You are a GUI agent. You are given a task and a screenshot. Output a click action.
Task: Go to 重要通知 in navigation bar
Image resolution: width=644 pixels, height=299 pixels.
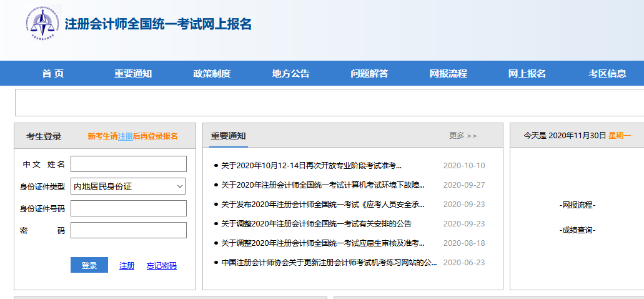click(133, 74)
